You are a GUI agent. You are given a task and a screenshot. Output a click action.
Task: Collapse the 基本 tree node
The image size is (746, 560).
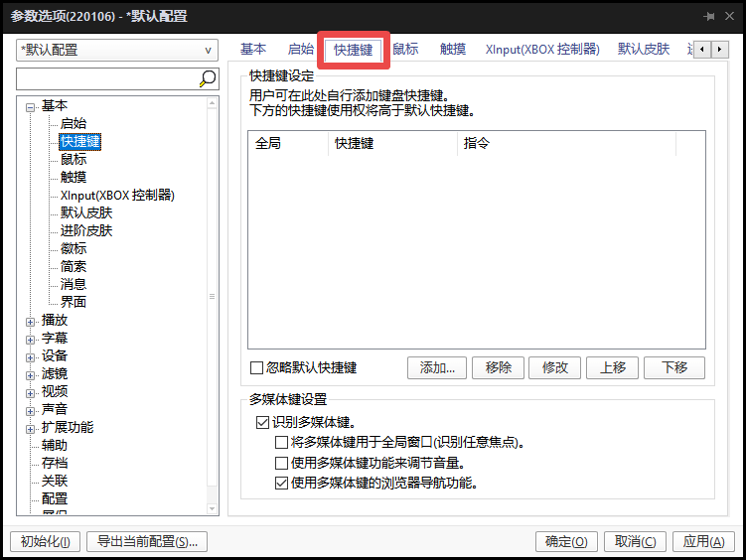pos(30,107)
